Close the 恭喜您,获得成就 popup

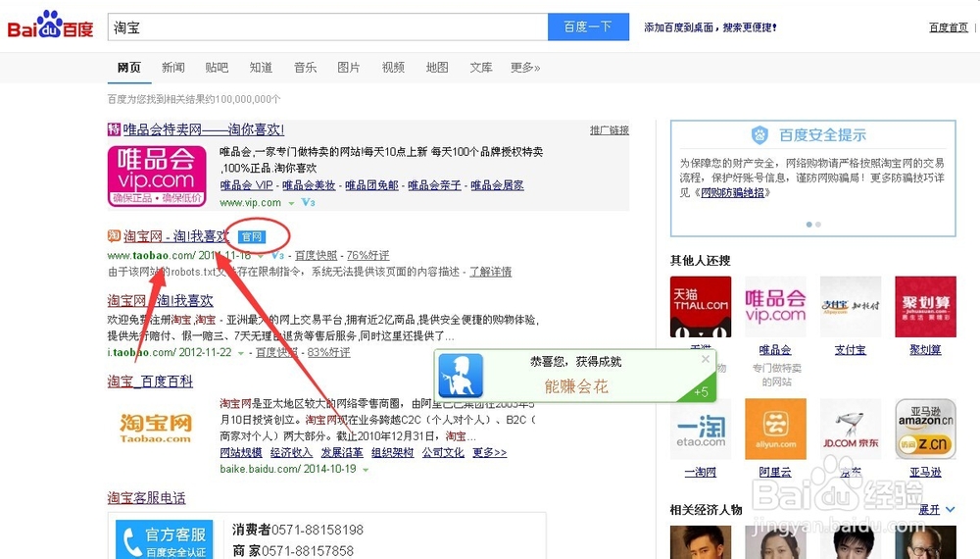click(706, 359)
